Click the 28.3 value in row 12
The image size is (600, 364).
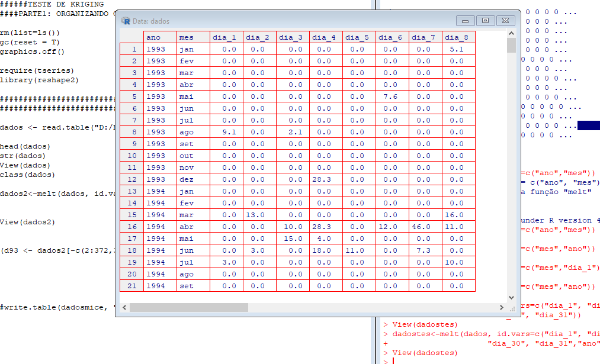point(326,179)
